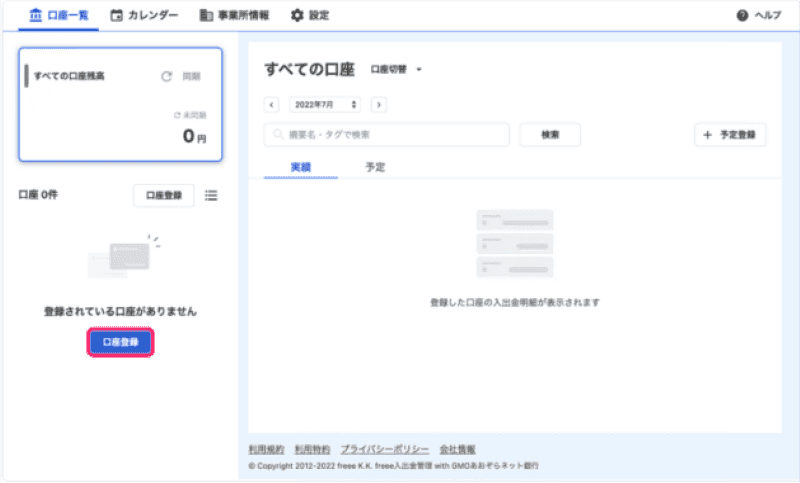
Task: Click the 予定登録 button
Action: pos(730,135)
